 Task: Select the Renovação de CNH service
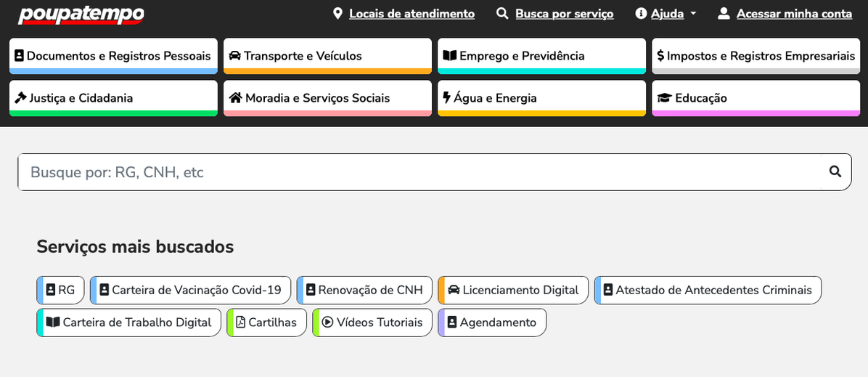pyautogui.click(x=364, y=290)
